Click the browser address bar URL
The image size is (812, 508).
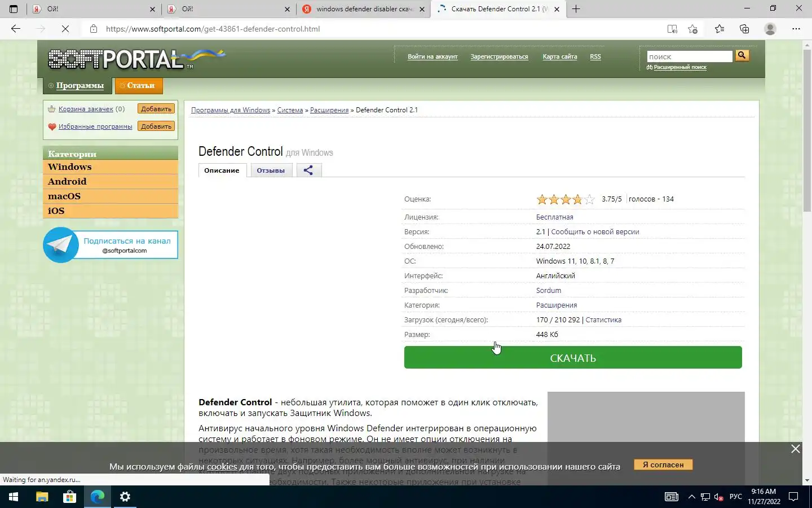click(213, 29)
